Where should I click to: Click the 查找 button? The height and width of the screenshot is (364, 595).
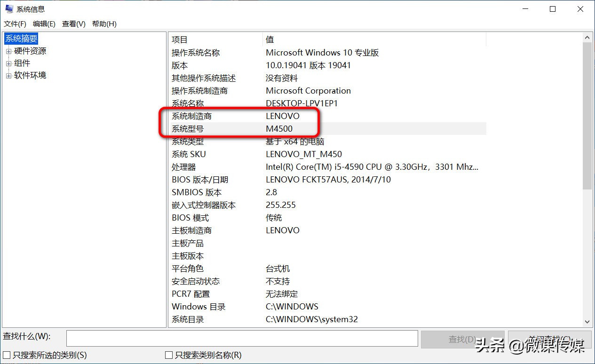463,338
